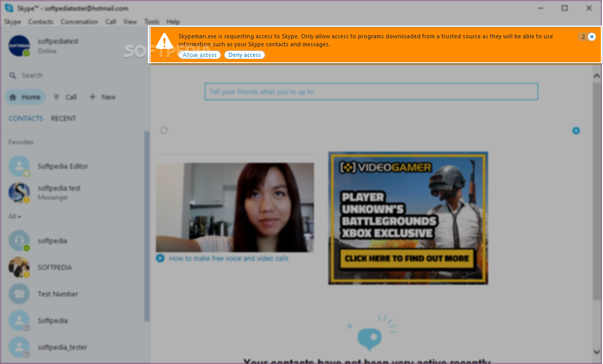Viewport: 603px width, 364px height.
Task: Click the Skype logo in title bar
Action: pyautogui.click(x=9, y=8)
